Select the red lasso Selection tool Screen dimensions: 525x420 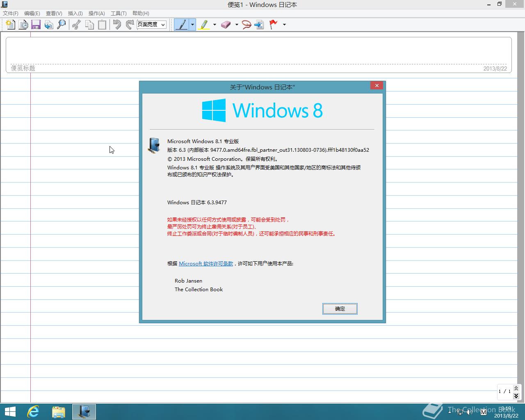[x=246, y=25]
